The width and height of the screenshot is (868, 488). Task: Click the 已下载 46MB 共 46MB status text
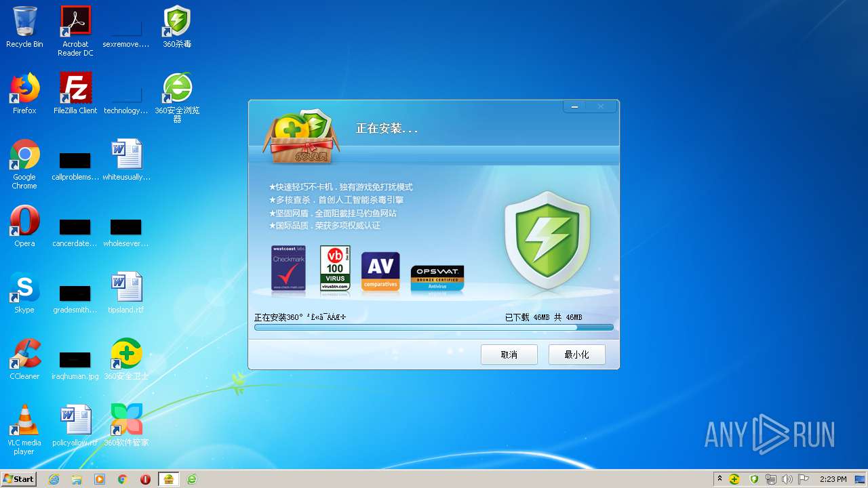(543, 317)
